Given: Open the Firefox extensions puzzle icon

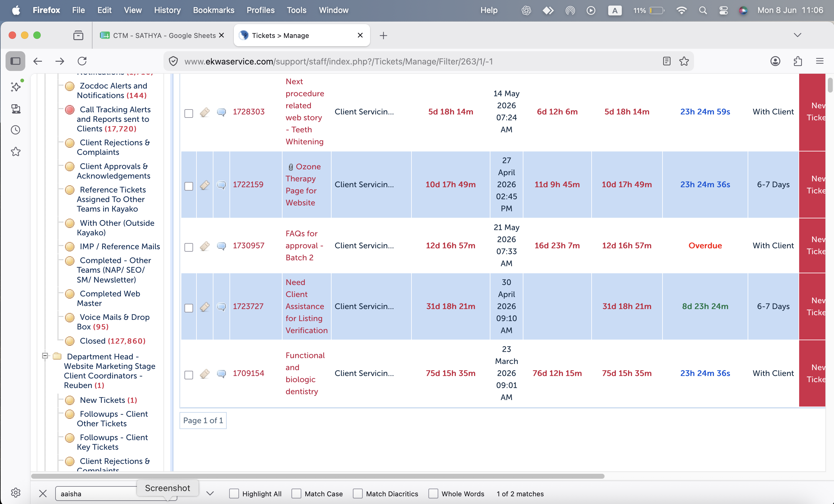Looking at the screenshot, I should point(797,61).
